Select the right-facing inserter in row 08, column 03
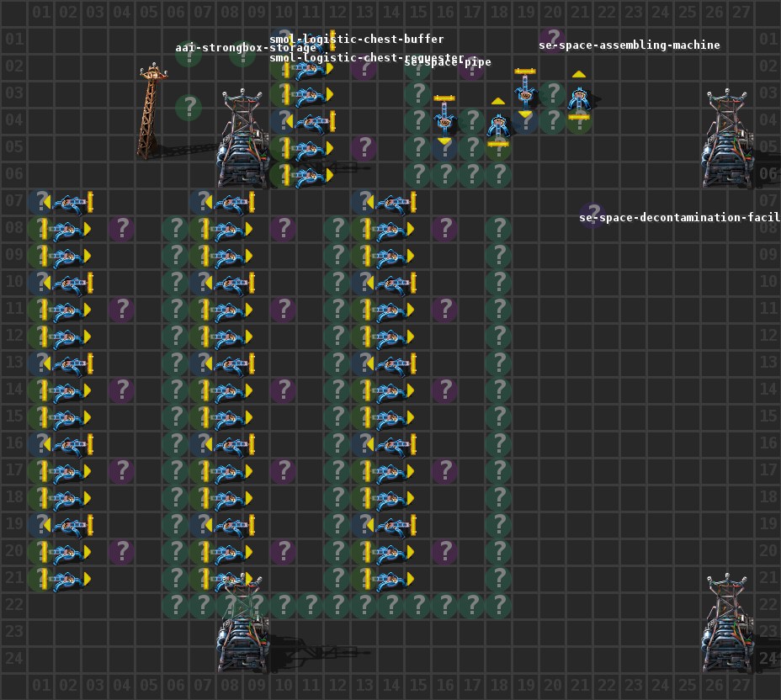 coord(68,230)
